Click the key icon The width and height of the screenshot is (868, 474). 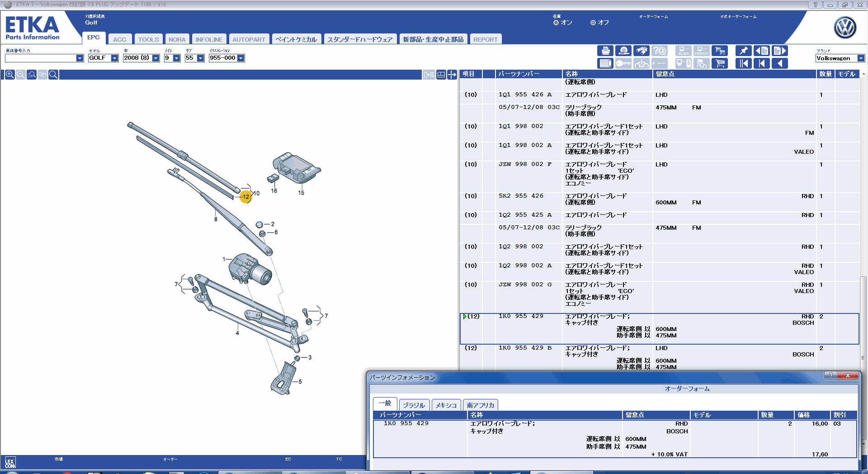click(x=623, y=63)
